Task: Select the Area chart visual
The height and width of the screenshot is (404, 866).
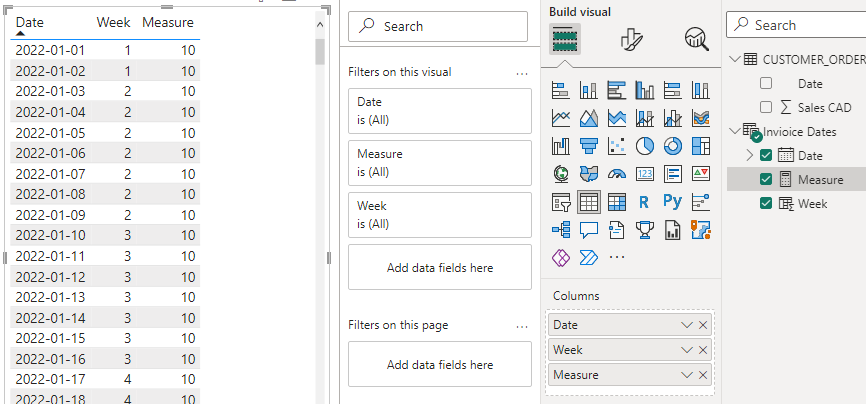Action: (x=589, y=118)
